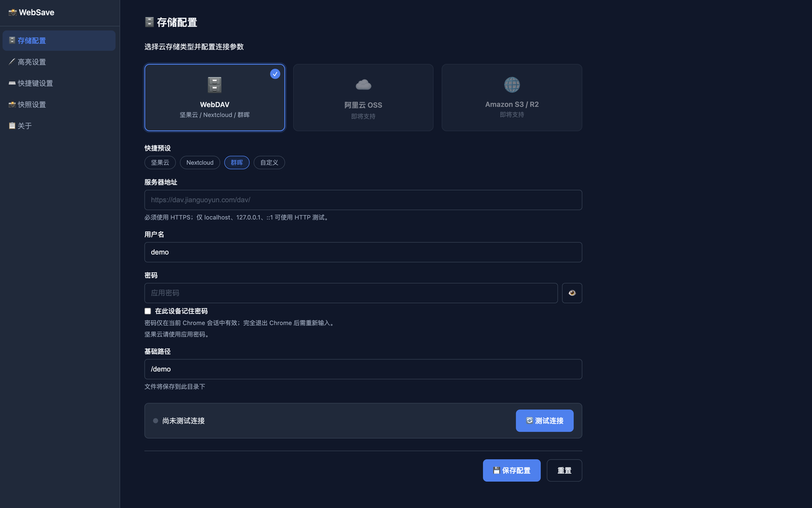The width and height of the screenshot is (812, 508).
Task: Toggle password visibility with the eye button
Action: coord(572,293)
